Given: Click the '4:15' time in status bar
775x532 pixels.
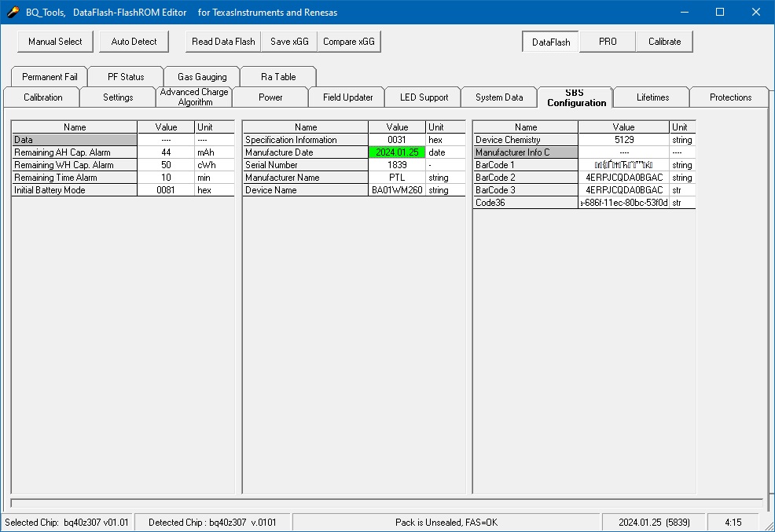Looking at the screenshot, I should [733, 522].
